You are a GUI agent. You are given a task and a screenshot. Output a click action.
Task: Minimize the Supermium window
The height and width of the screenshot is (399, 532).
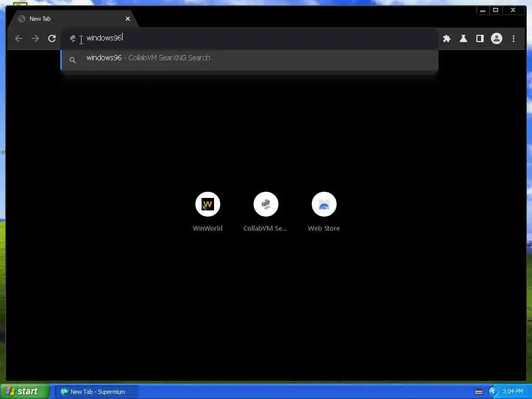point(483,10)
